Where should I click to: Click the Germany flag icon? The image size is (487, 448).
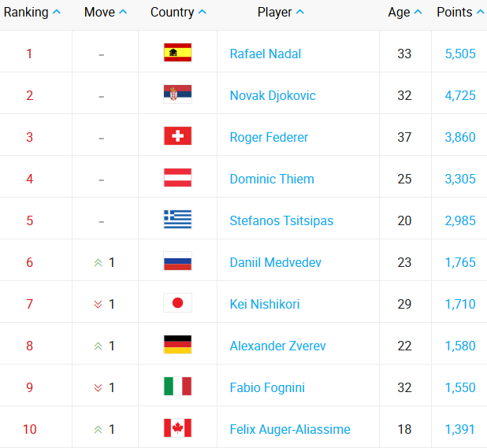[177, 346]
